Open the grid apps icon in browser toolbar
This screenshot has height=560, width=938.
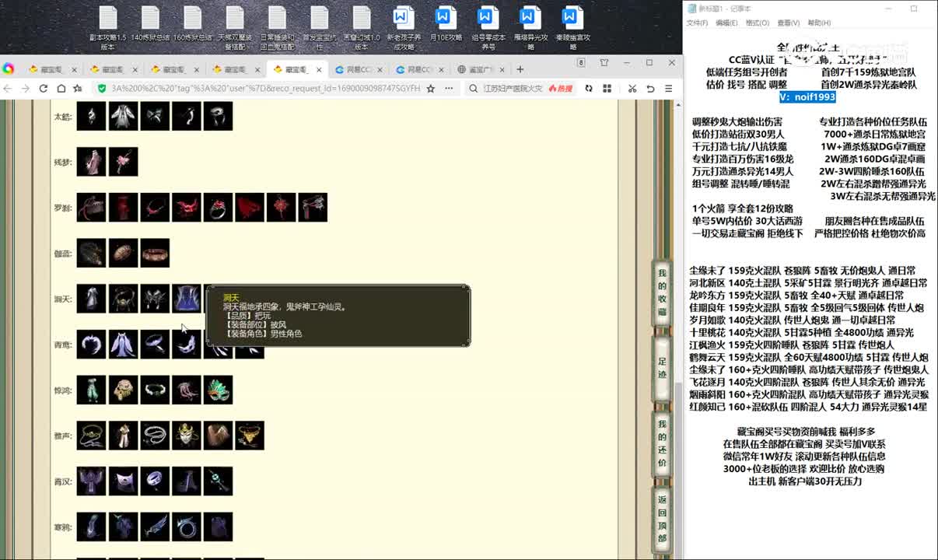pos(607,89)
